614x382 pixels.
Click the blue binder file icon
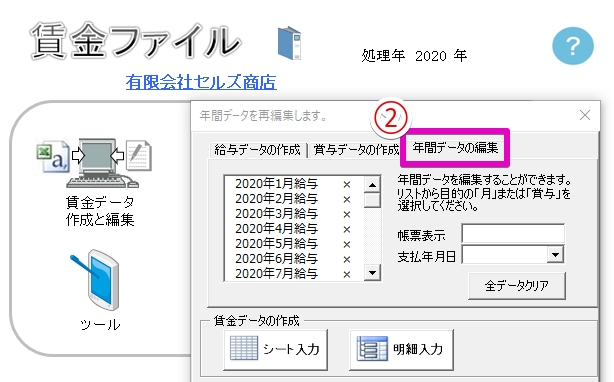(x=290, y=43)
